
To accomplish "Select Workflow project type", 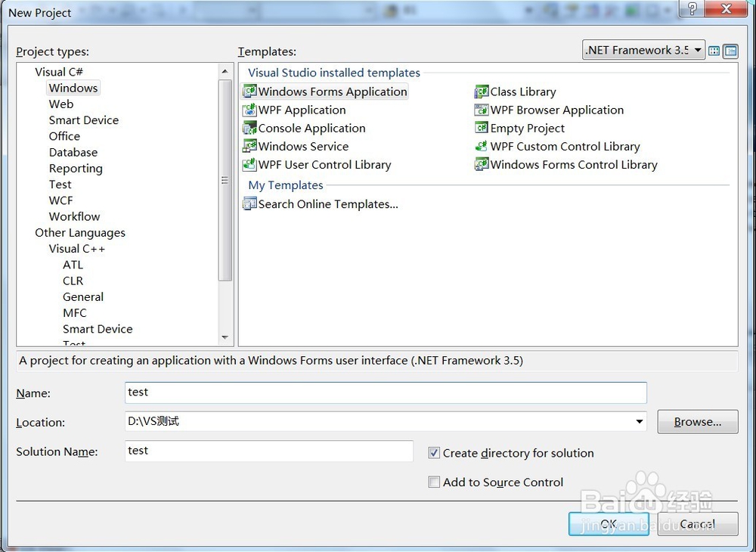I will coord(74,216).
